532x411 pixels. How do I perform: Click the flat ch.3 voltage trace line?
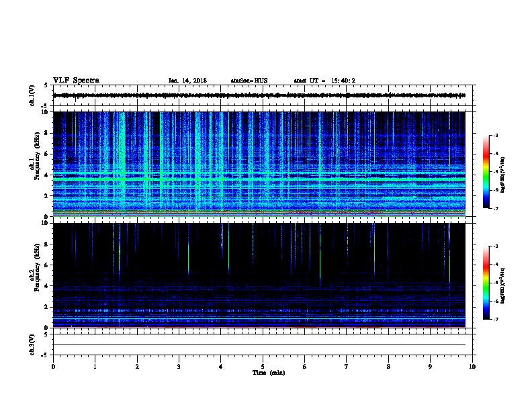point(259,345)
